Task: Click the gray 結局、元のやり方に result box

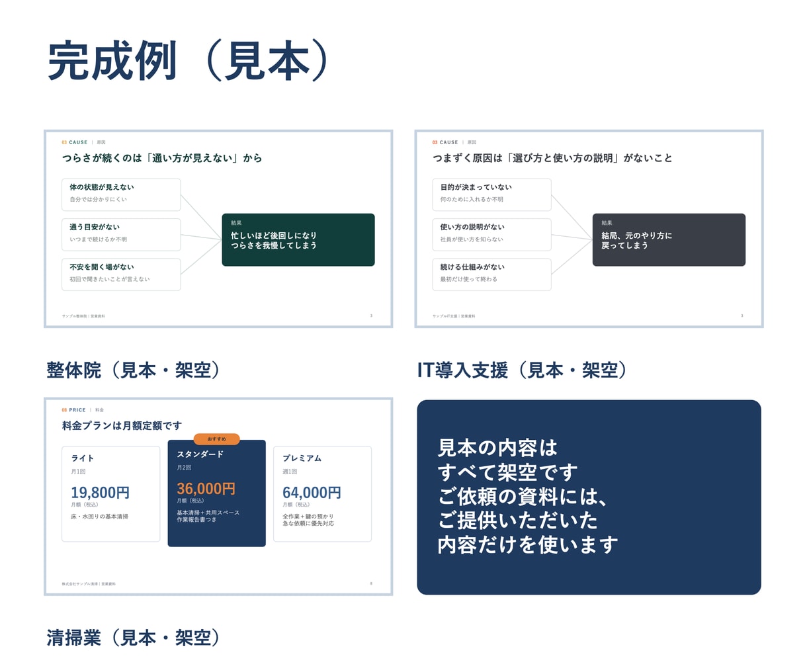Action: 669,239
